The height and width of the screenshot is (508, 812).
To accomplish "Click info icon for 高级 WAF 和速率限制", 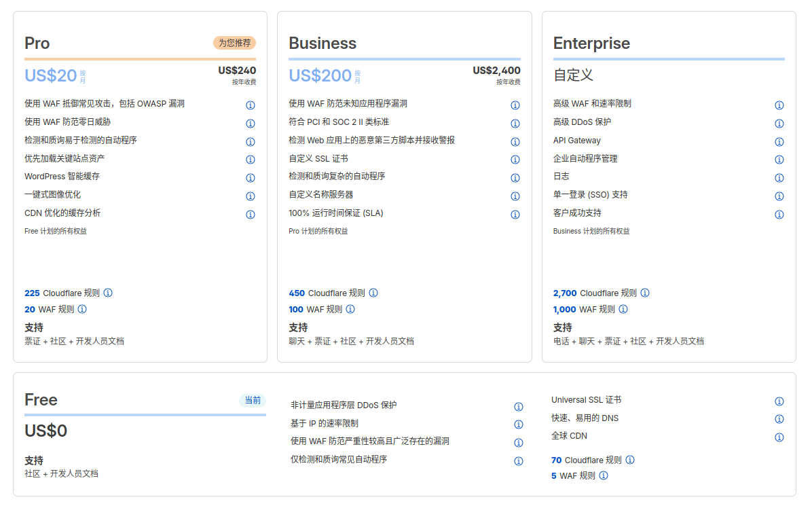I will [x=779, y=105].
